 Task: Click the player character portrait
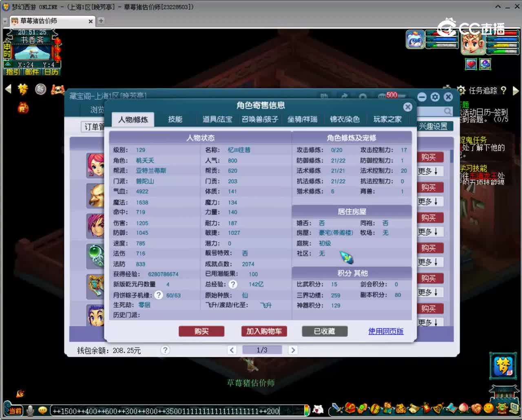[x=473, y=43]
